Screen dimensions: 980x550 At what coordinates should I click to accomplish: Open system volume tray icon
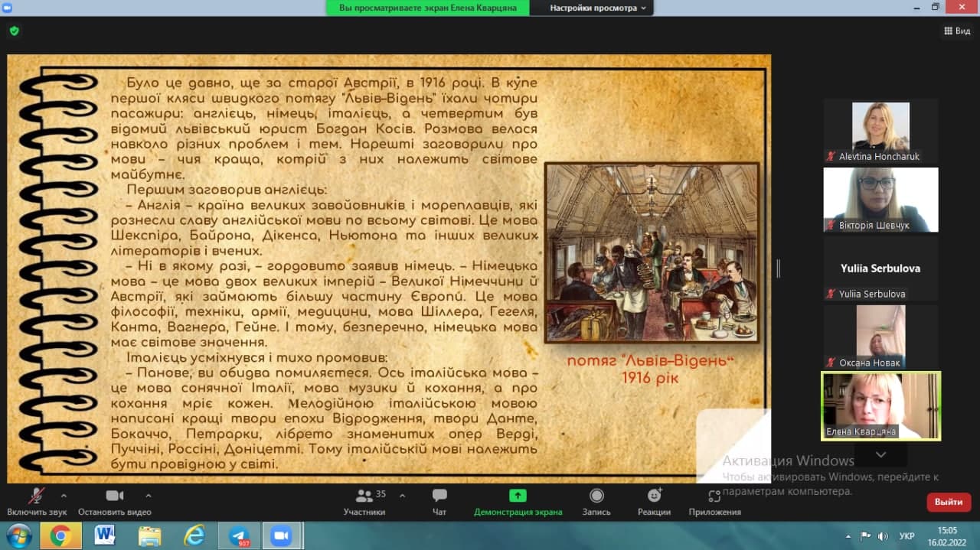click(x=883, y=535)
